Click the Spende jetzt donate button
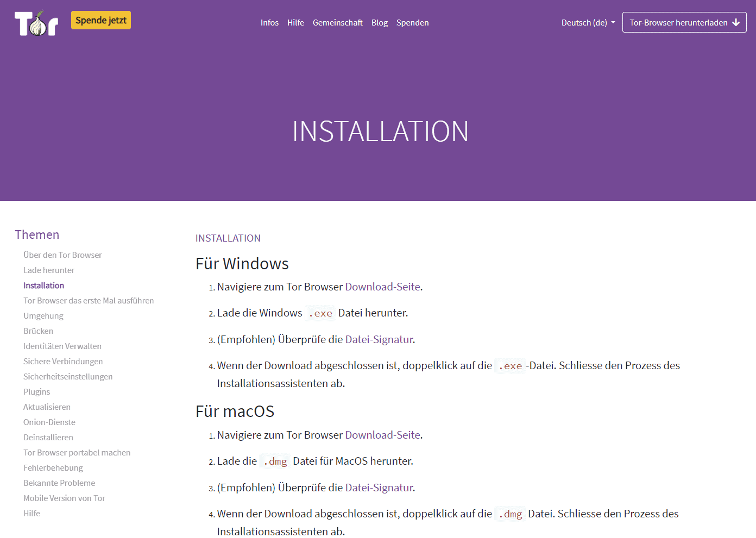The height and width of the screenshot is (538, 756). [x=100, y=21]
